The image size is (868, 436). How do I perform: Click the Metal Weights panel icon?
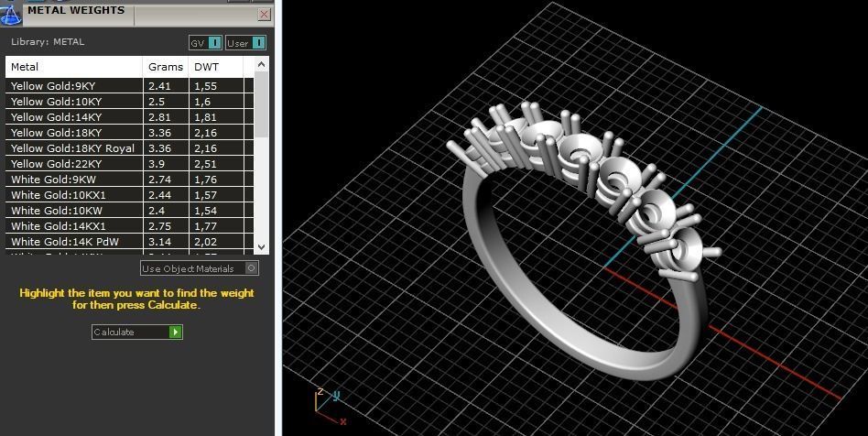[x=10, y=14]
